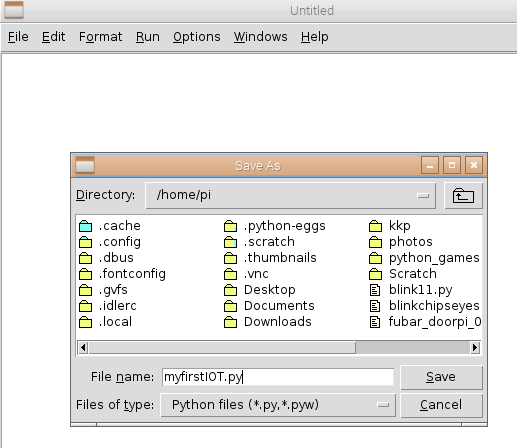Select the .dbus folder icon

coord(86,258)
